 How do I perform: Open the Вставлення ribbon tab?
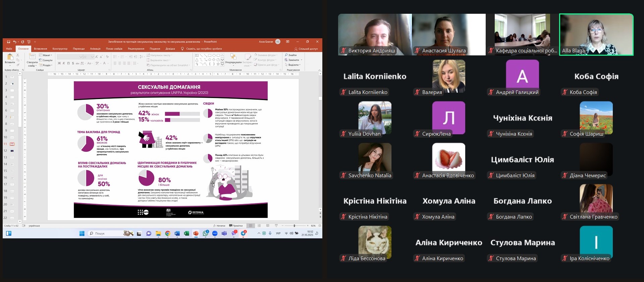tap(41, 49)
